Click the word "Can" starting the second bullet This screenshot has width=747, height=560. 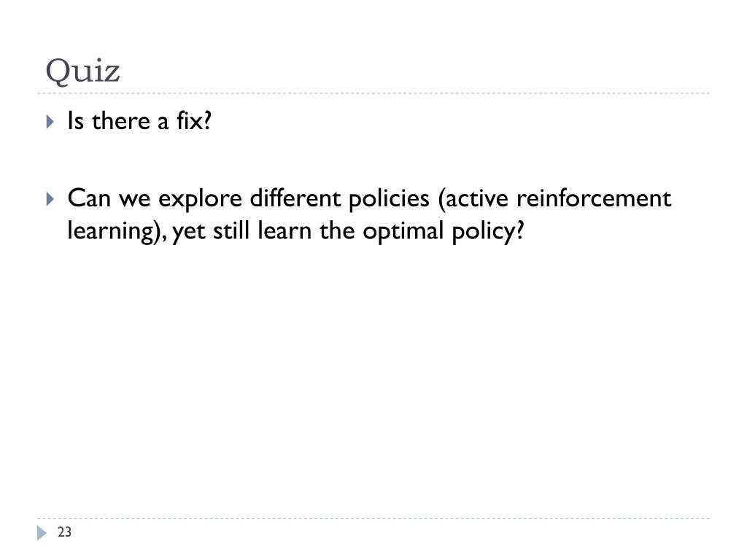click(x=89, y=198)
